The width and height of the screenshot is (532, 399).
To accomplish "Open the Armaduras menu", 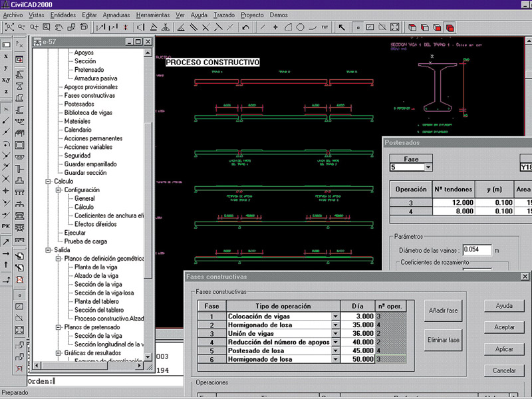I will [116, 15].
